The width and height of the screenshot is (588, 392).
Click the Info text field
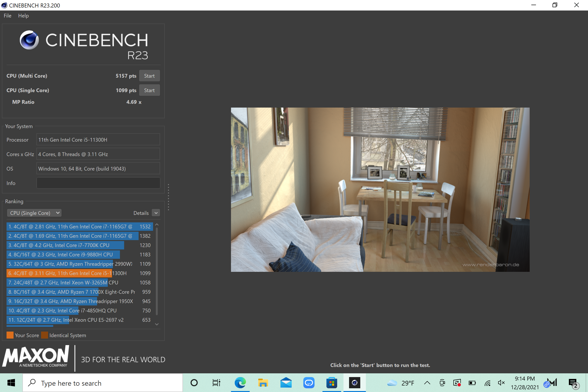point(98,183)
